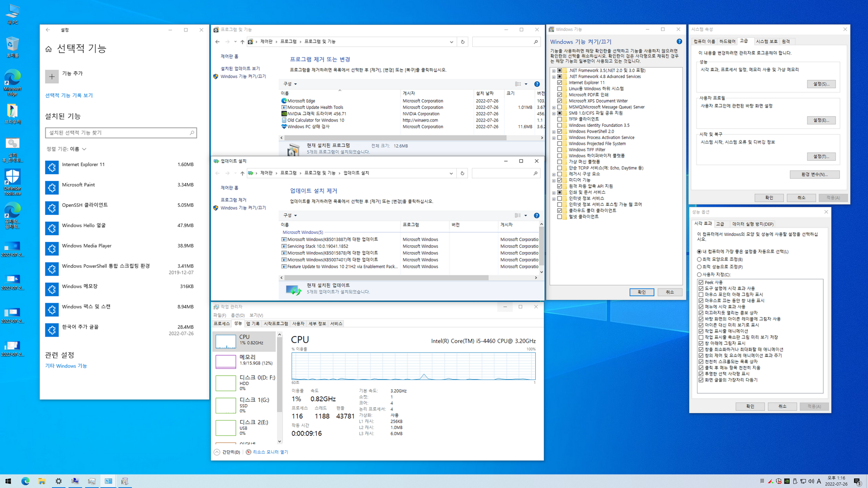Image resolution: width=868 pixels, height=488 pixels.
Task: Toggle Internet Explorer 11 feature checkbox
Action: coord(559,83)
